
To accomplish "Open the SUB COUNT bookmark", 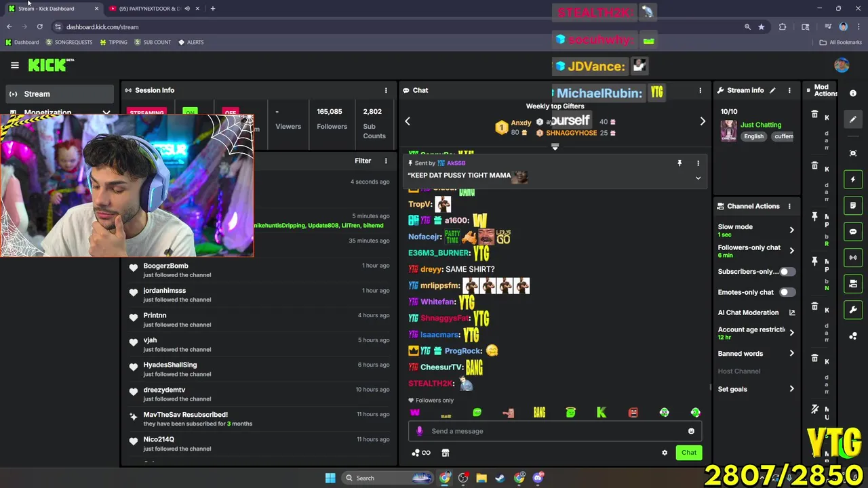I will pos(153,42).
